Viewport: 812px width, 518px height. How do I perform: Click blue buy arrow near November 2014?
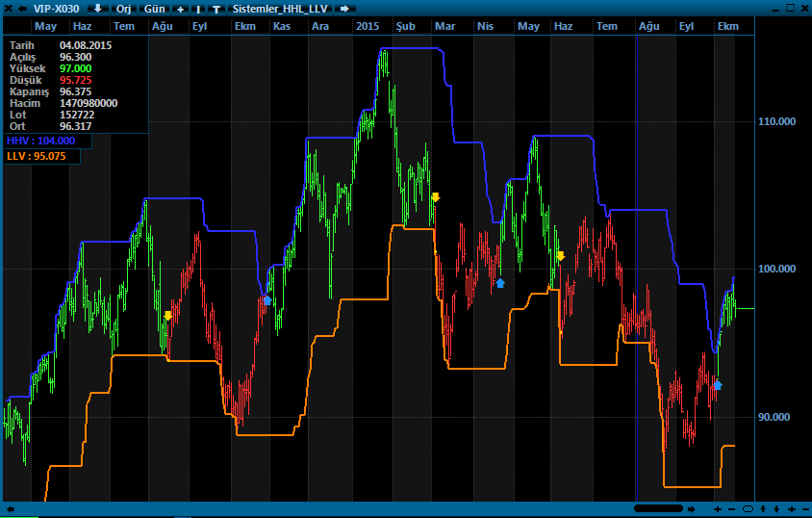pos(267,300)
